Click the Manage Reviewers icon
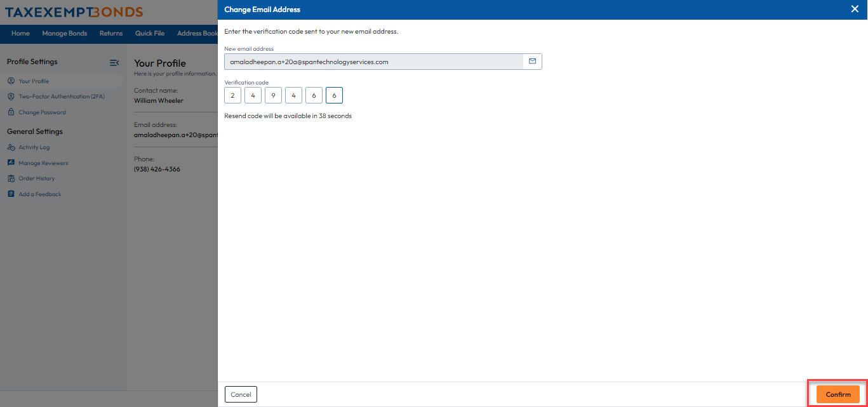The width and height of the screenshot is (868, 407). click(11, 163)
